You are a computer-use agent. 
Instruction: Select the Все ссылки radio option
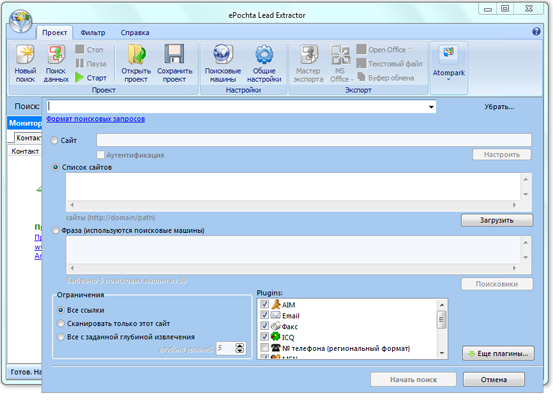[x=61, y=310]
